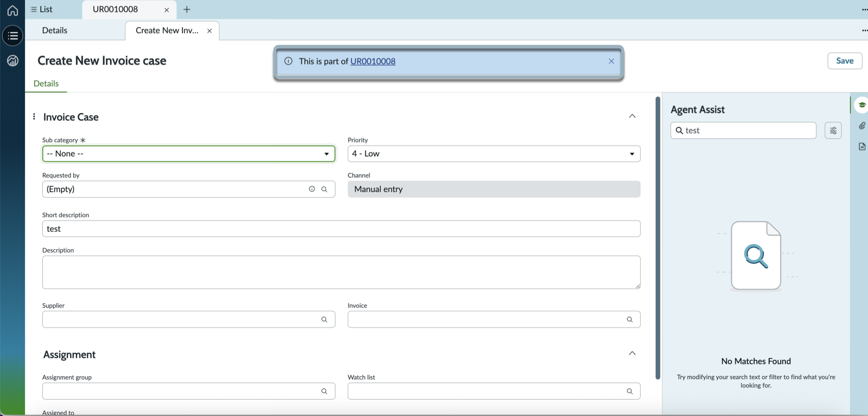Image resolution: width=868 pixels, height=416 pixels.
Task: Click the 'Create New Invoice case' heading
Action: (x=102, y=61)
